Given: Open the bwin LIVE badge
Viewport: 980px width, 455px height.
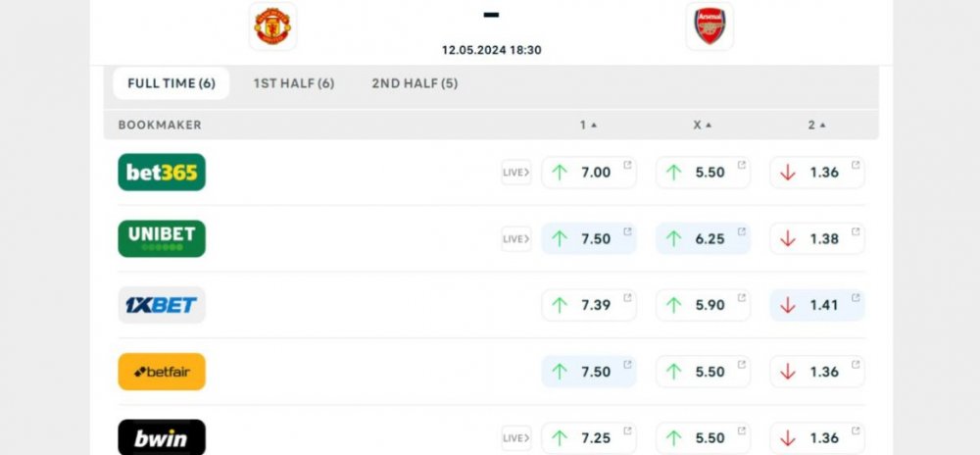Looking at the screenshot, I should [x=516, y=438].
